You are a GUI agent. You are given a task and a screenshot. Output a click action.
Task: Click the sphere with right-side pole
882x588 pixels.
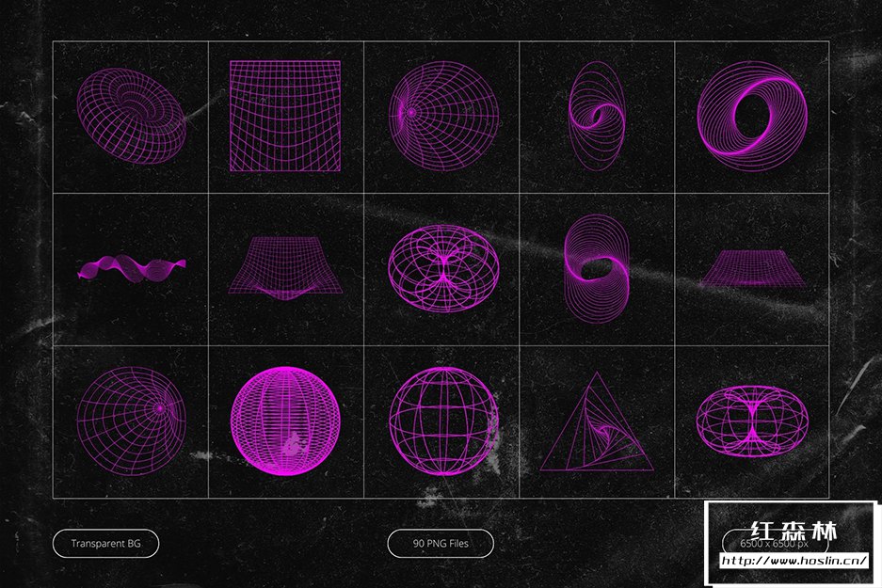(x=132, y=421)
